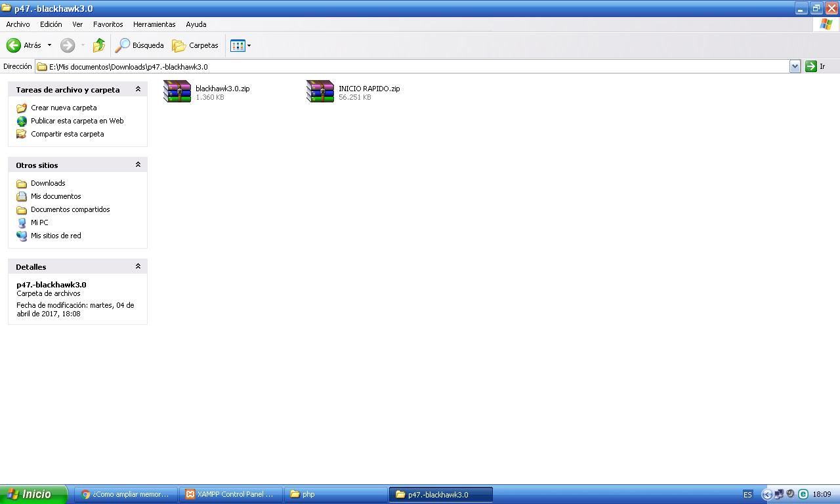Click the address bar path field
This screenshot has height=504, width=840.
tap(413, 66)
